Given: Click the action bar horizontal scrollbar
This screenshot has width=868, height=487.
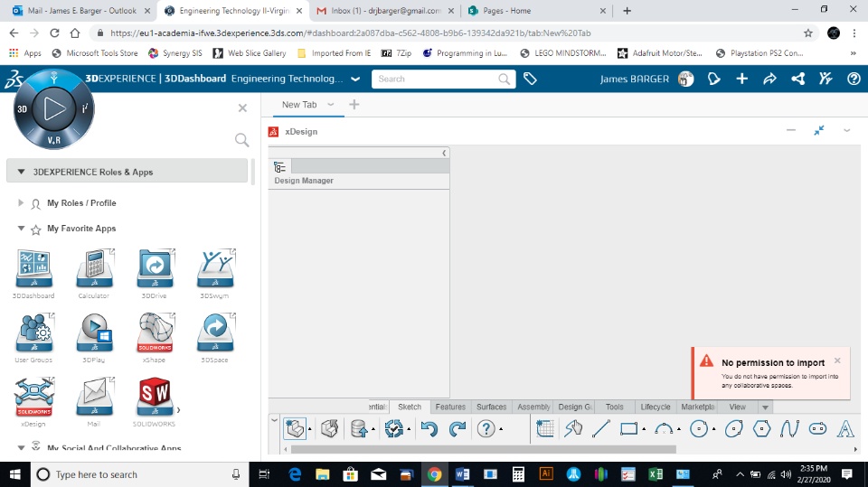Looking at the screenshot, I should pos(483,449).
